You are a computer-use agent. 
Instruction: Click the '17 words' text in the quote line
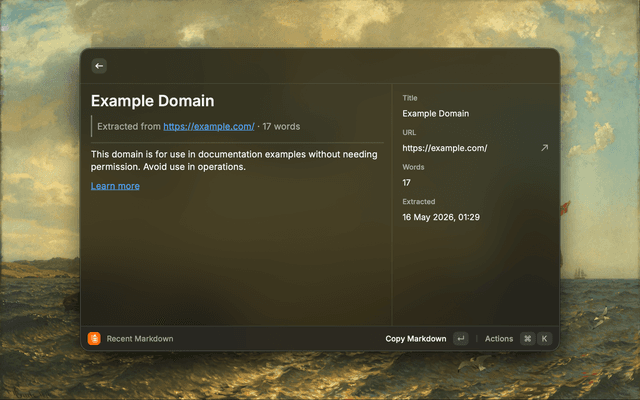click(281, 127)
